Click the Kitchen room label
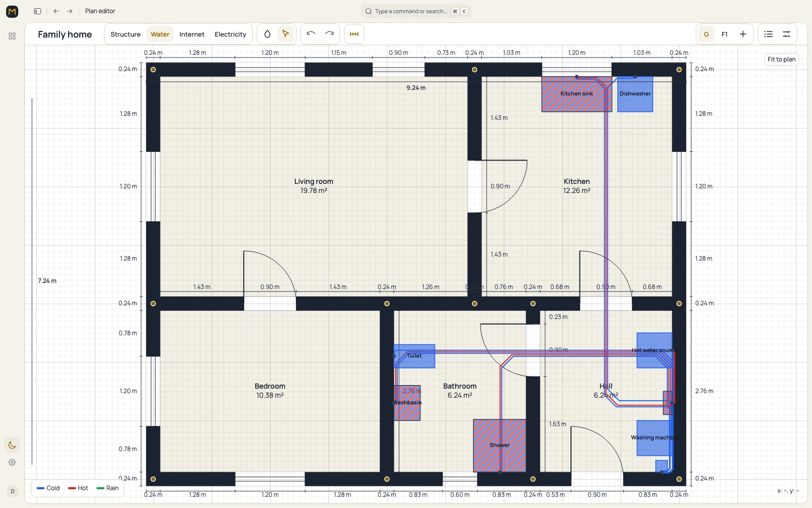 [x=577, y=181]
